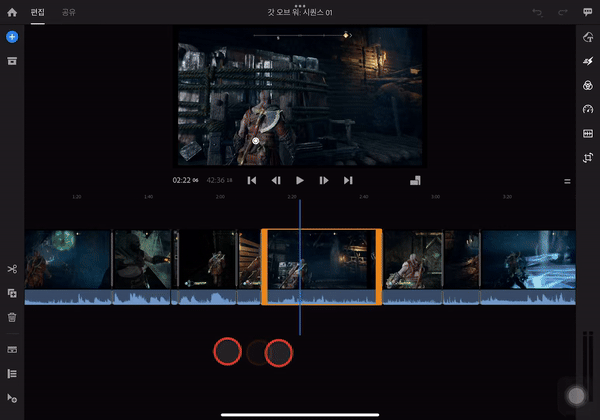
Task: Jump to the start of the sequence
Action: coord(252,181)
